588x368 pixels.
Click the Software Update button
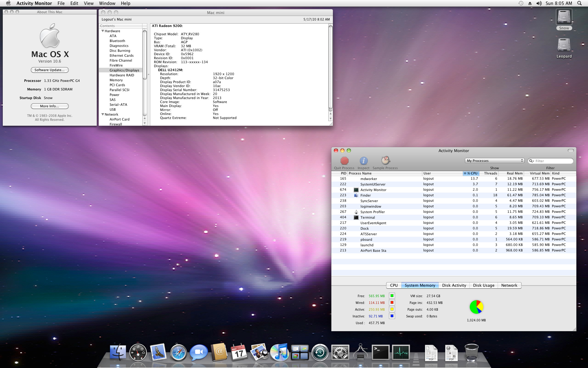pyautogui.click(x=50, y=70)
